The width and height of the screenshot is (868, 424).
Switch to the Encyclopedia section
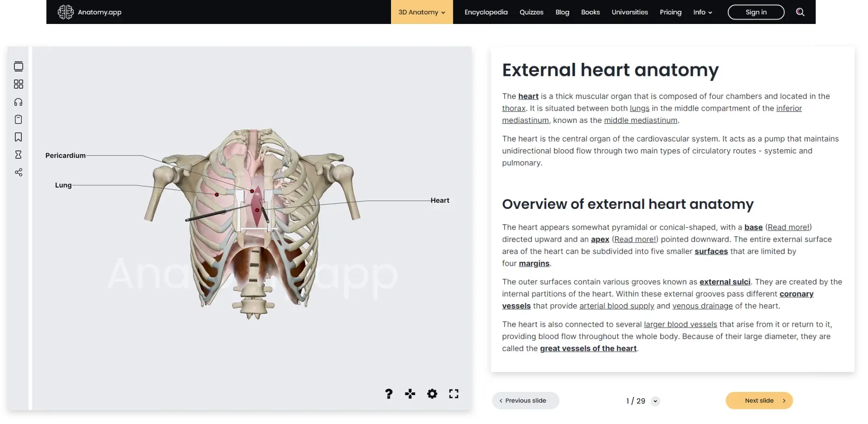coord(486,12)
